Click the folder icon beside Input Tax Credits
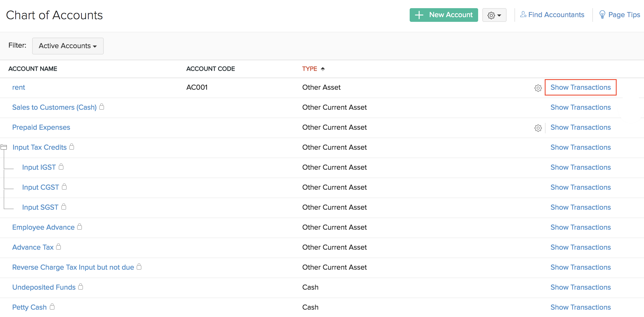The width and height of the screenshot is (644, 317). (x=4, y=147)
